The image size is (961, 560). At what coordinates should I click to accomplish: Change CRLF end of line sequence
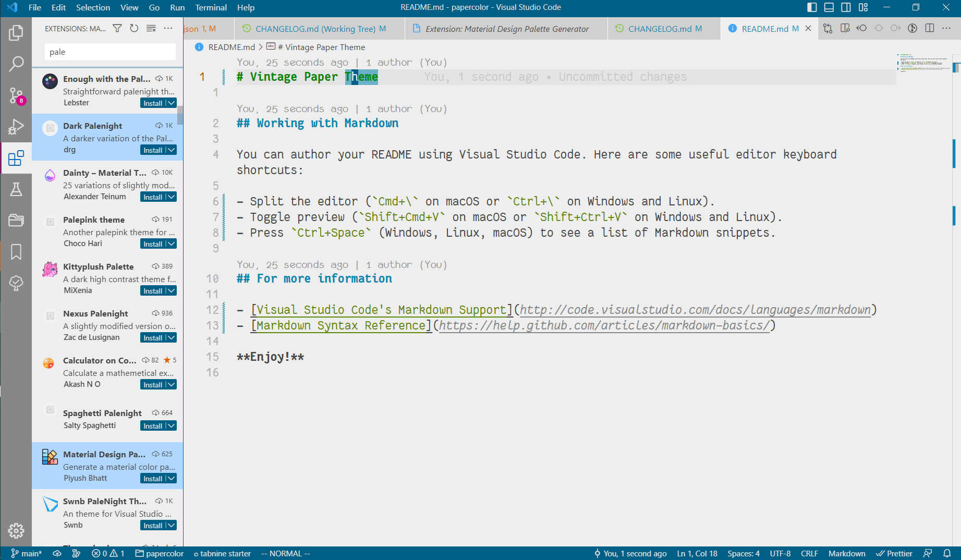tap(809, 553)
